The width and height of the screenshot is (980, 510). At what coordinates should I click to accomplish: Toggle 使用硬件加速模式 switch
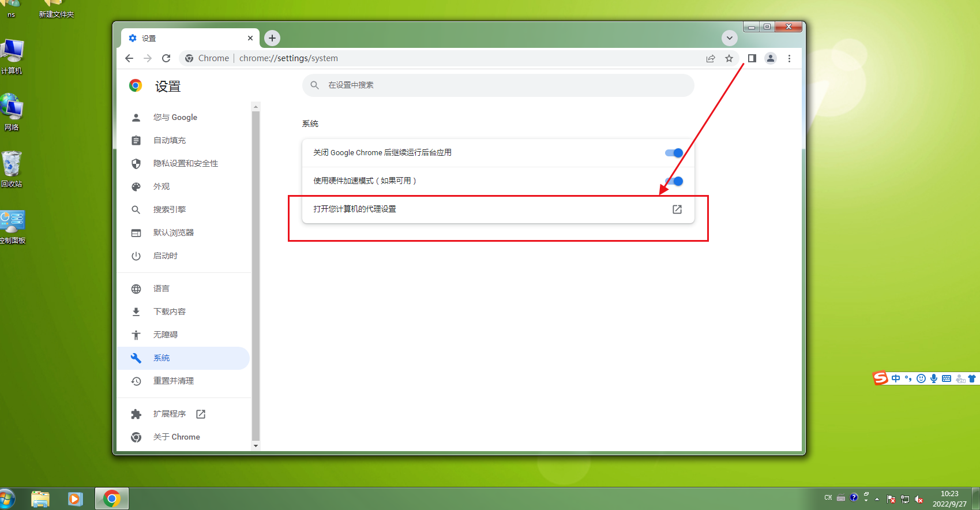[x=674, y=181]
